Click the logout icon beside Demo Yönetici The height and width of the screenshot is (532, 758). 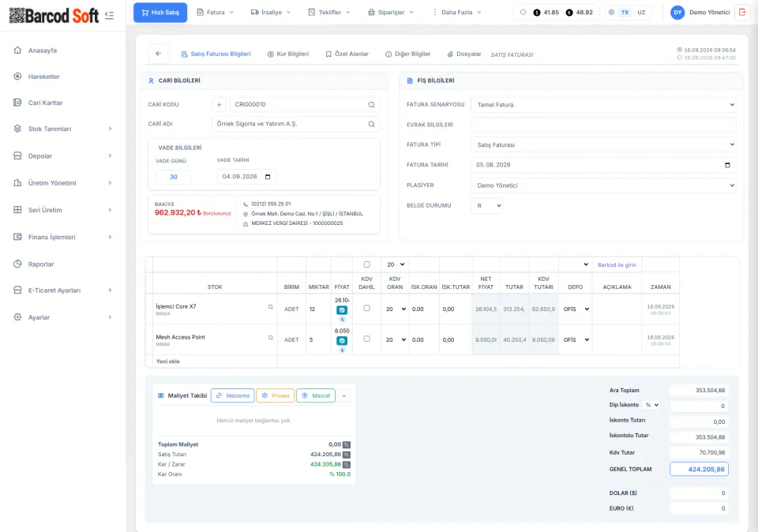click(x=742, y=13)
